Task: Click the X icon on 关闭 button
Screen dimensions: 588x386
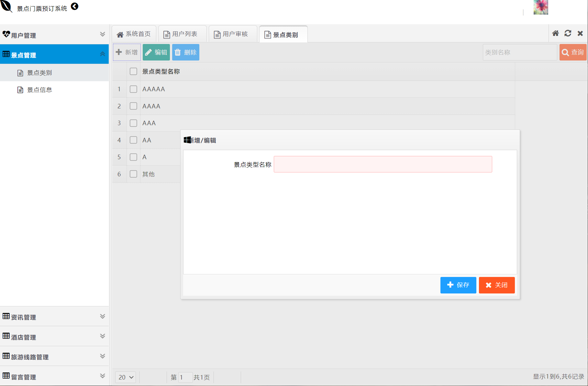Action: point(489,285)
